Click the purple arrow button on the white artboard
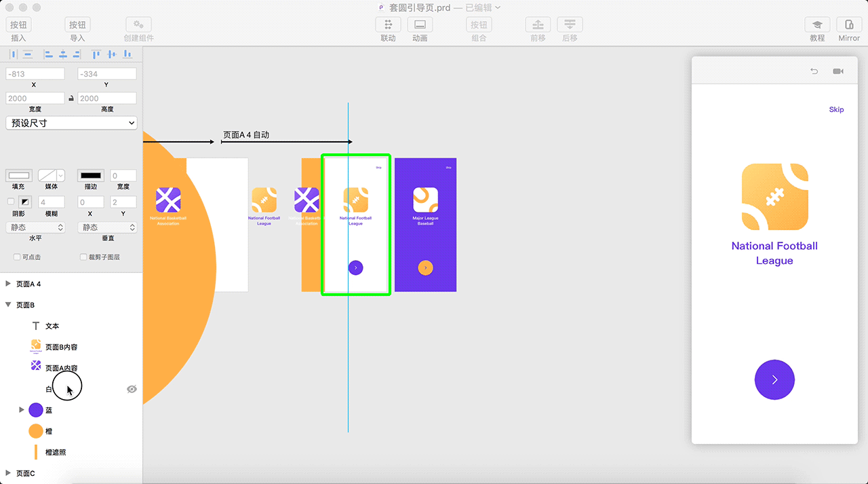 [356, 267]
